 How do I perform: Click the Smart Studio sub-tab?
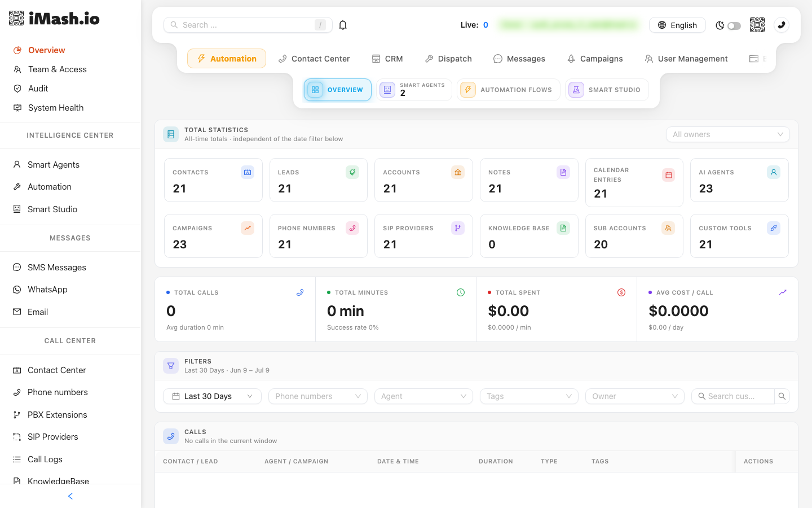(607, 90)
